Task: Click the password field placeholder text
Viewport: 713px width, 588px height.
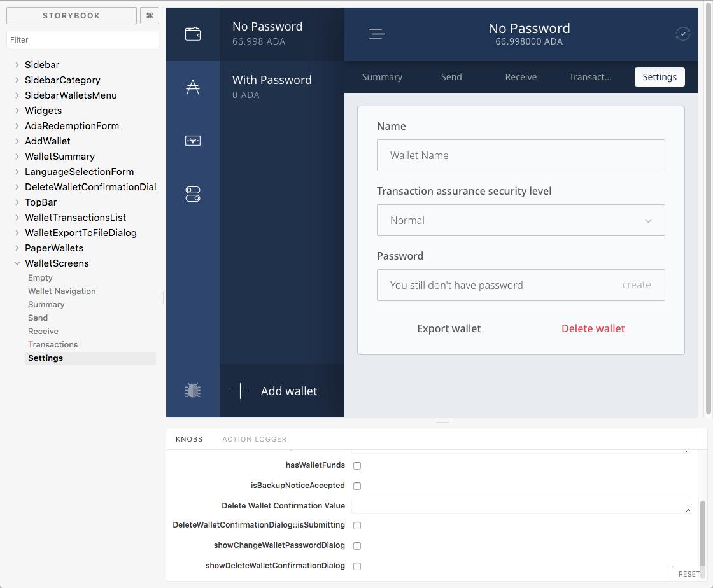Action: pos(456,285)
